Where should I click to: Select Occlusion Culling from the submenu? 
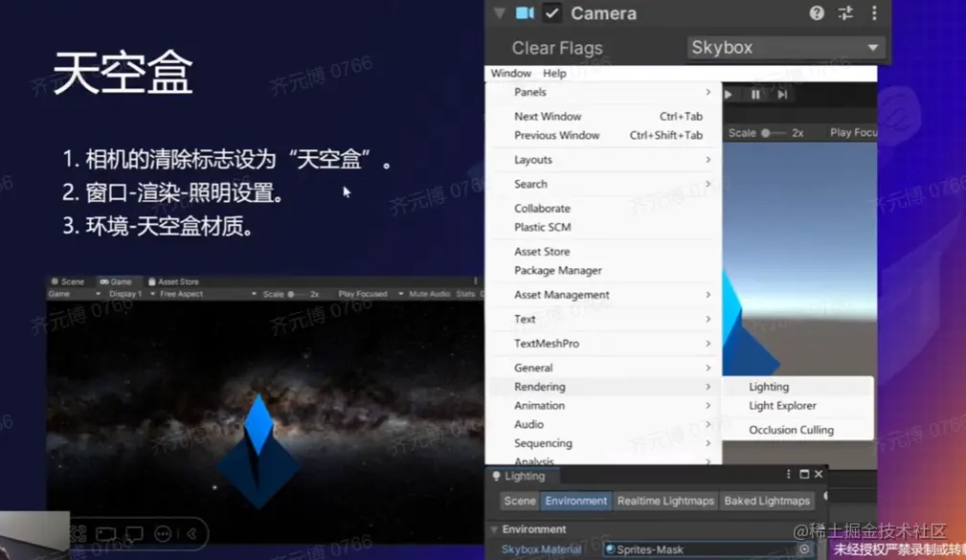click(x=798, y=430)
